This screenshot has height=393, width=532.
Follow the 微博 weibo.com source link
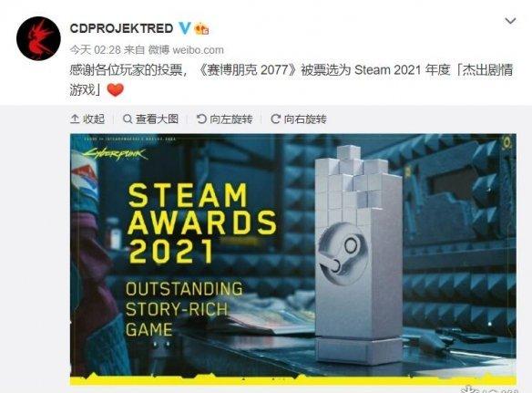[186, 50]
